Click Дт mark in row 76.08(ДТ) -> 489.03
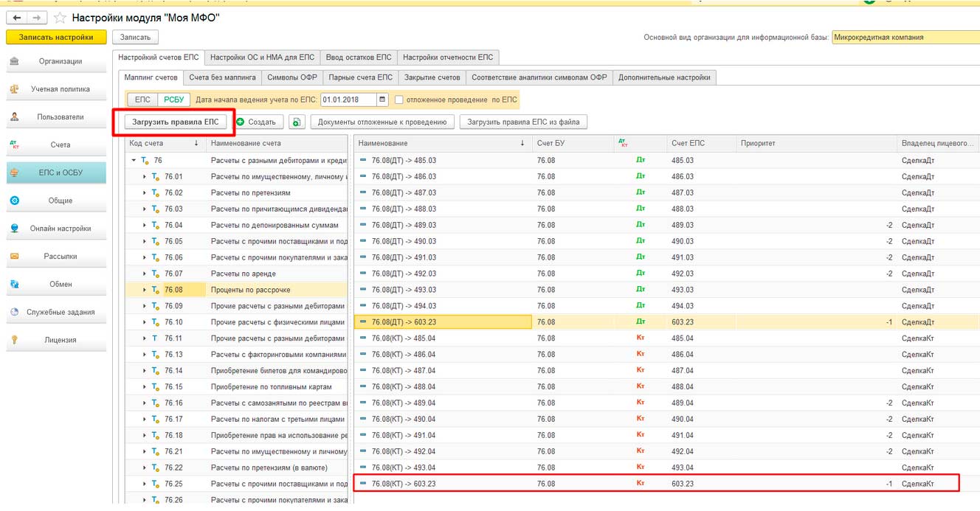Image resolution: width=980 pixels, height=511 pixels. (641, 225)
